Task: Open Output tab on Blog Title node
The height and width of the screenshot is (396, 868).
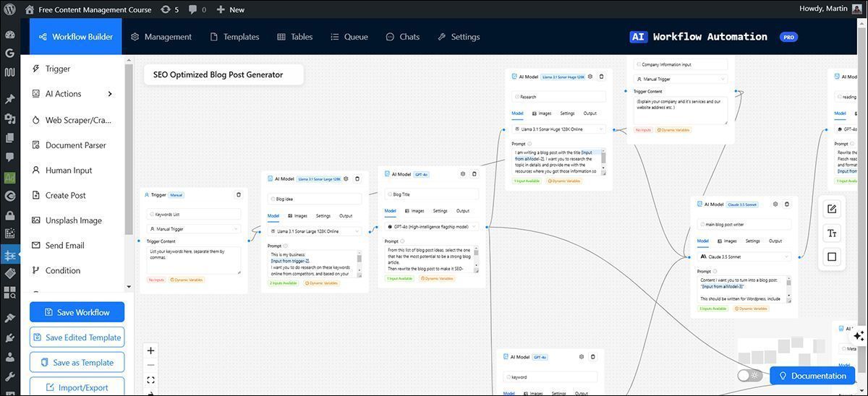Action: [463, 211]
